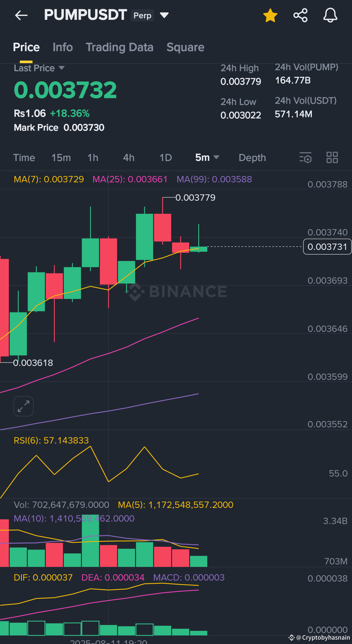Choose the 1D interval
The image size is (352, 644).
click(166, 158)
